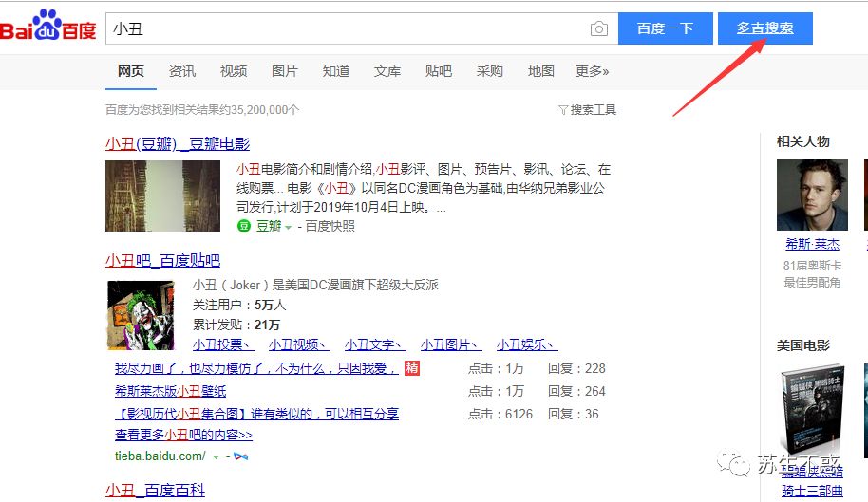Image resolution: width=868 pixels, height=502 pixels.
Task: Open post 【影视历代小丑集合图】
Action: click(x=256, y=414)
